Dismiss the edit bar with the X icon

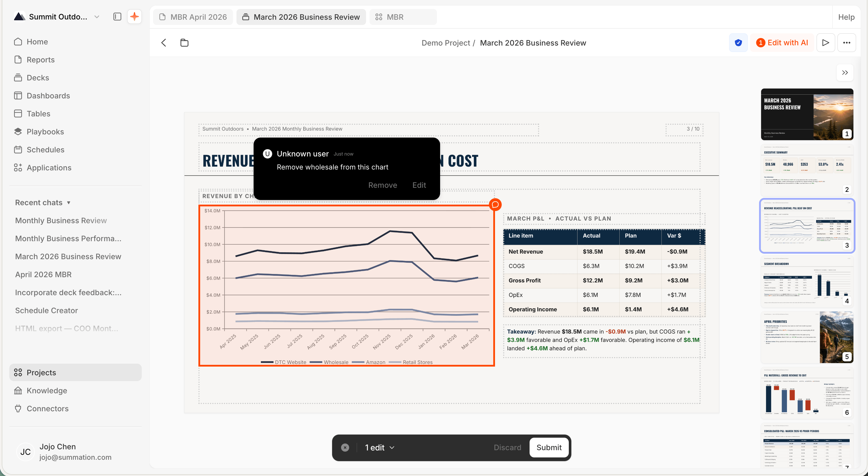(x=345, y=447)
